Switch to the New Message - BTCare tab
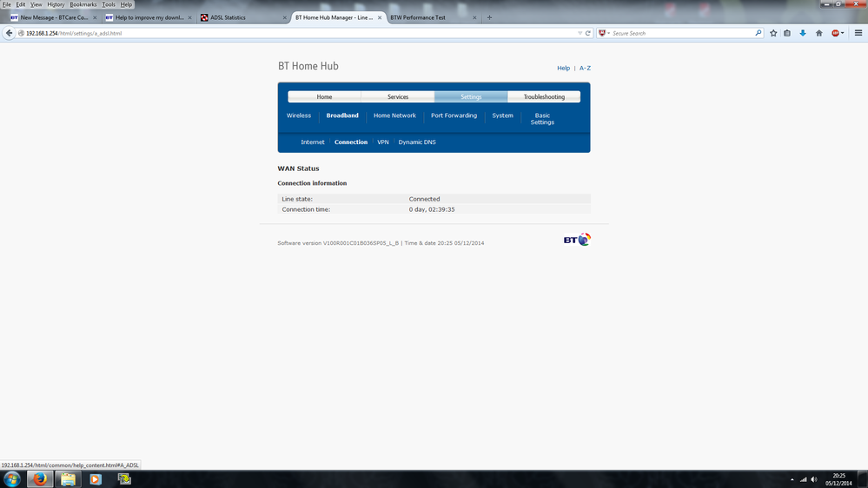This screenshot has width=868, height=488. pyautogui.click(x=54, y=17)
